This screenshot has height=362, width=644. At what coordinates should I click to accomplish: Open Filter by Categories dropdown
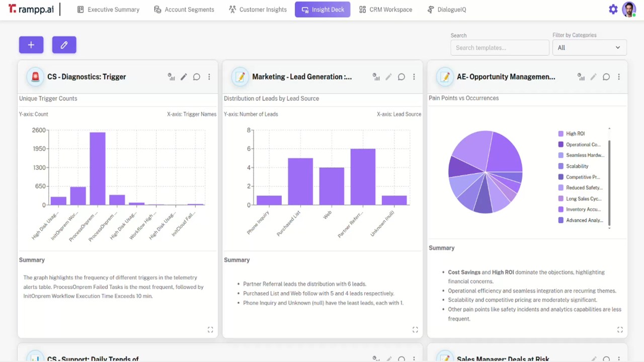click(589, 48)
